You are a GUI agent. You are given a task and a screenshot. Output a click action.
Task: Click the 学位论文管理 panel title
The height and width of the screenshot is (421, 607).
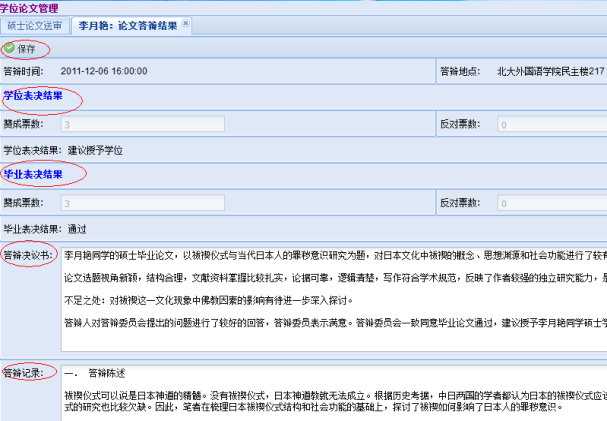[28, 6]
